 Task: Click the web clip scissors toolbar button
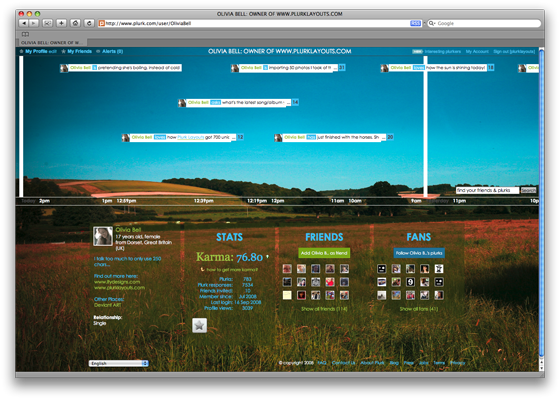point(48,23)
